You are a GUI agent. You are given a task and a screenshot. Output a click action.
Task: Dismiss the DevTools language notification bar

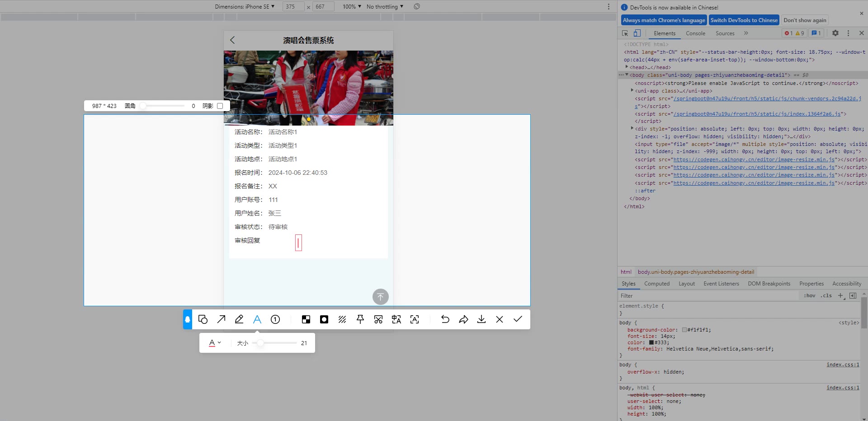(861, 14)
